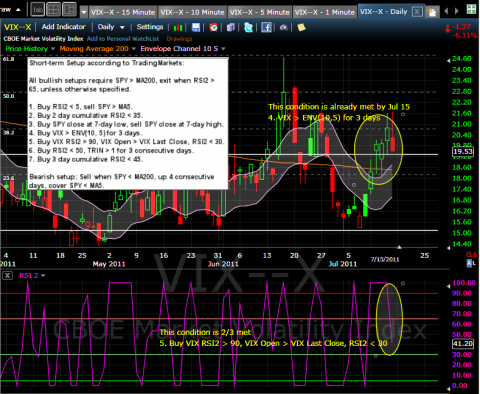
Task: Click the 23.6 Fibonacci level label
Action: click(8, 178)
